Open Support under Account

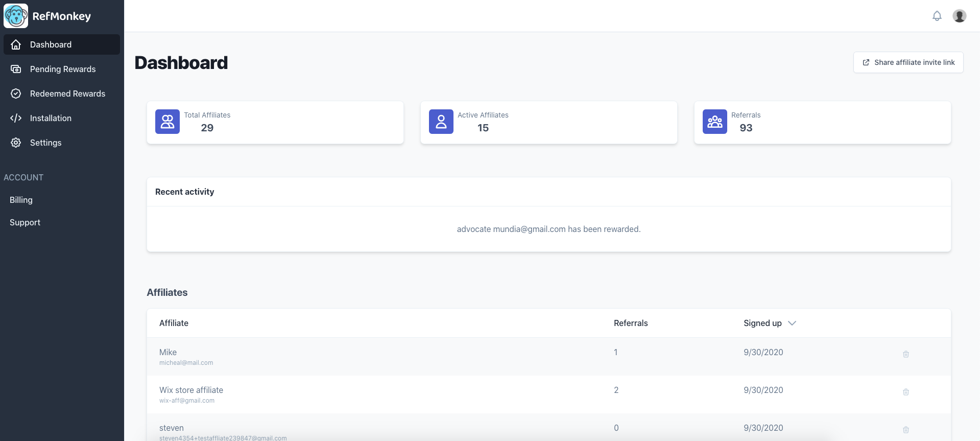[25, 222]
